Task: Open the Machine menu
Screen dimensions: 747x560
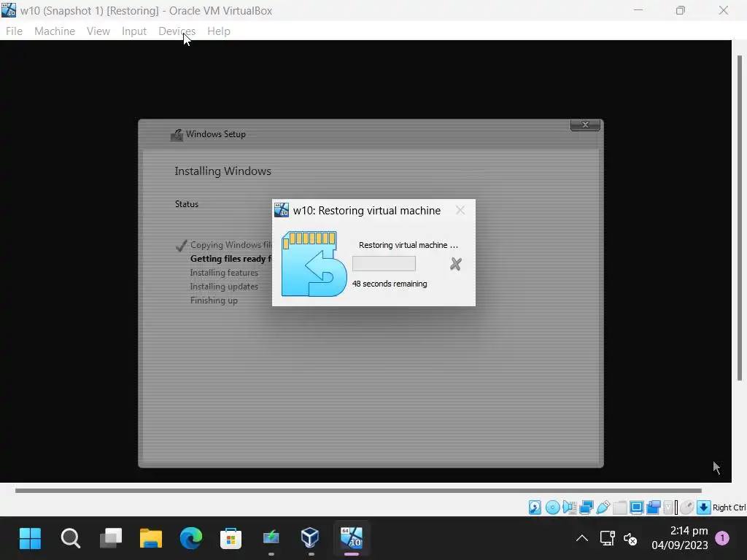Action: pos(54,31)
